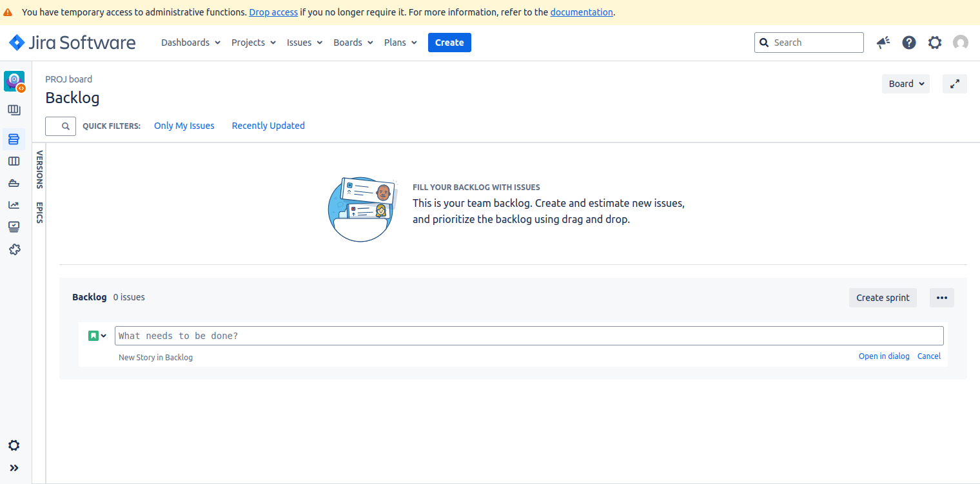Expand the Versions panel

pyautogui.click(x=39, y=169)
